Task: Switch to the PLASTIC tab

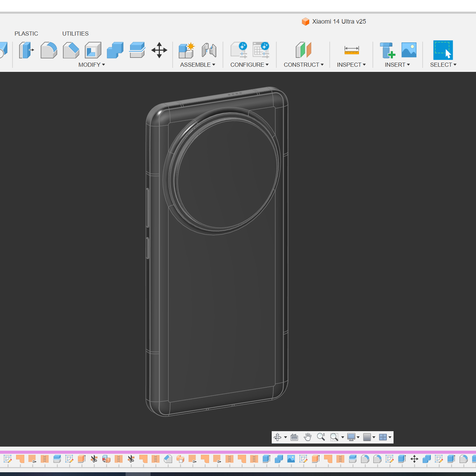Action: pos(26,34)
